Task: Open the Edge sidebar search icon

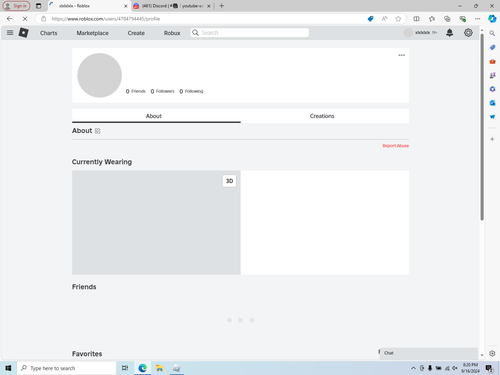Action: pos(492,33)
